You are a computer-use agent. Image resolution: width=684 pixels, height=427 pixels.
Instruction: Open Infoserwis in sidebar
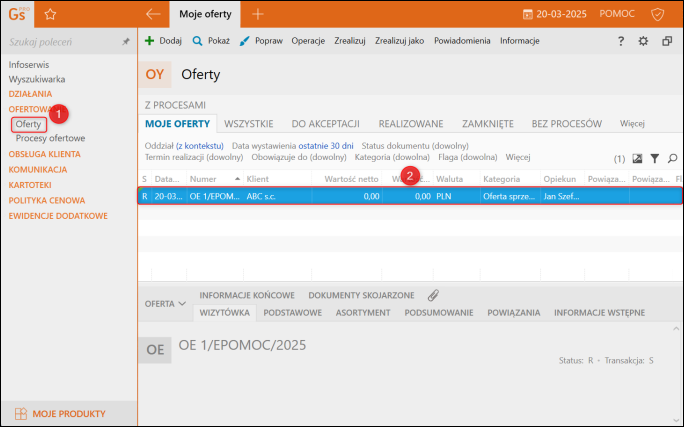(x=29, y=65)
